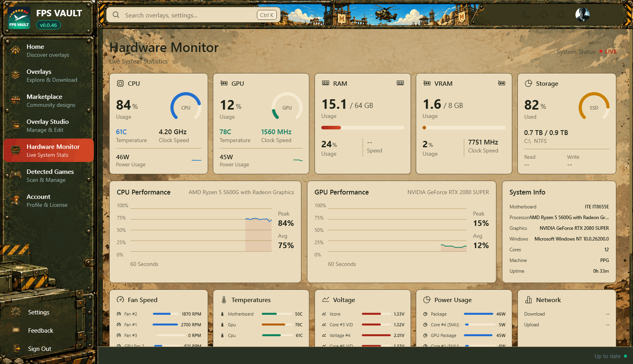Click the CPU Performance usage graph

201,230
